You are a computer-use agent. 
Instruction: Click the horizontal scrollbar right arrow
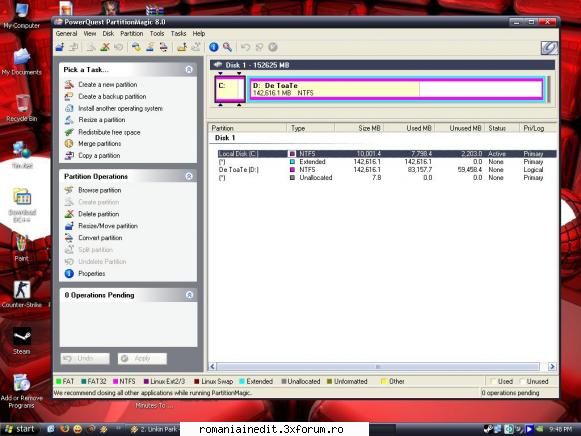tap(552, 366)
